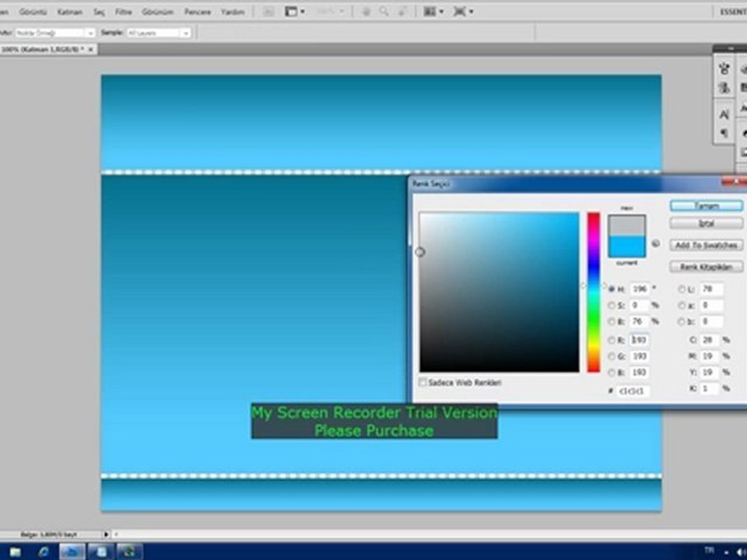Select the Hand tool icon in top bar
747x560 pixels.
[366, 12]
